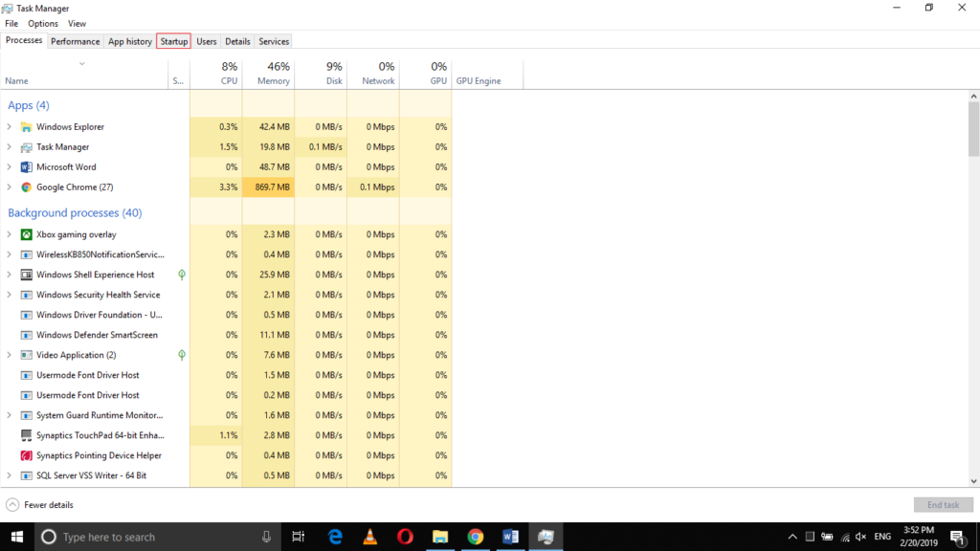Image resolution: width=980 pixels, height=551 pixels.
Task: Click the Xbox gaming overlay icon
Action: coord(27,234)
